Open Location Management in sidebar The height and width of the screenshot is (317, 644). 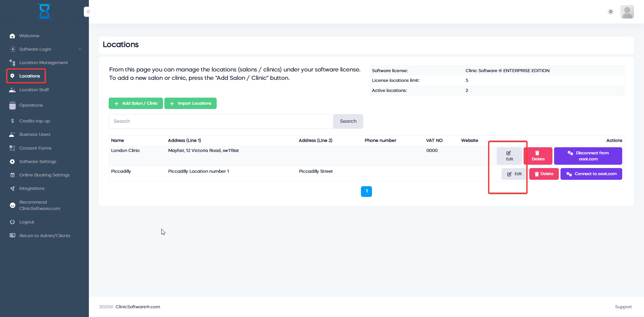tap(43, 63)
